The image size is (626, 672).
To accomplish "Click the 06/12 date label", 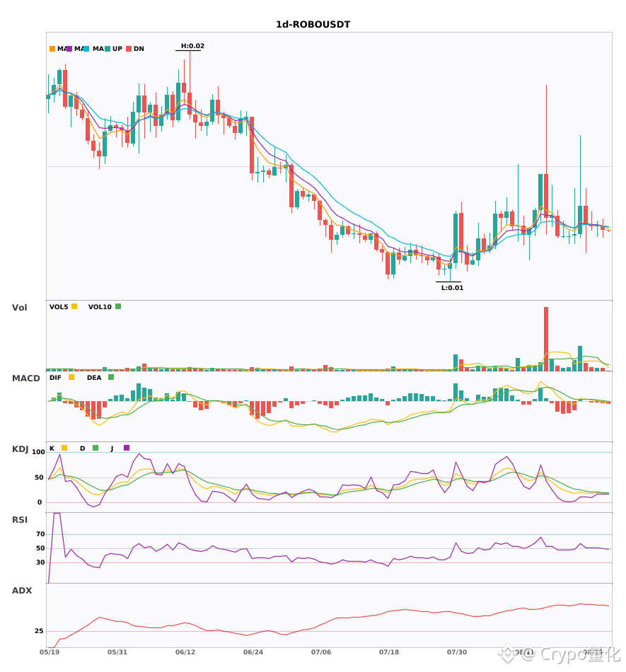I will [185, 652].
